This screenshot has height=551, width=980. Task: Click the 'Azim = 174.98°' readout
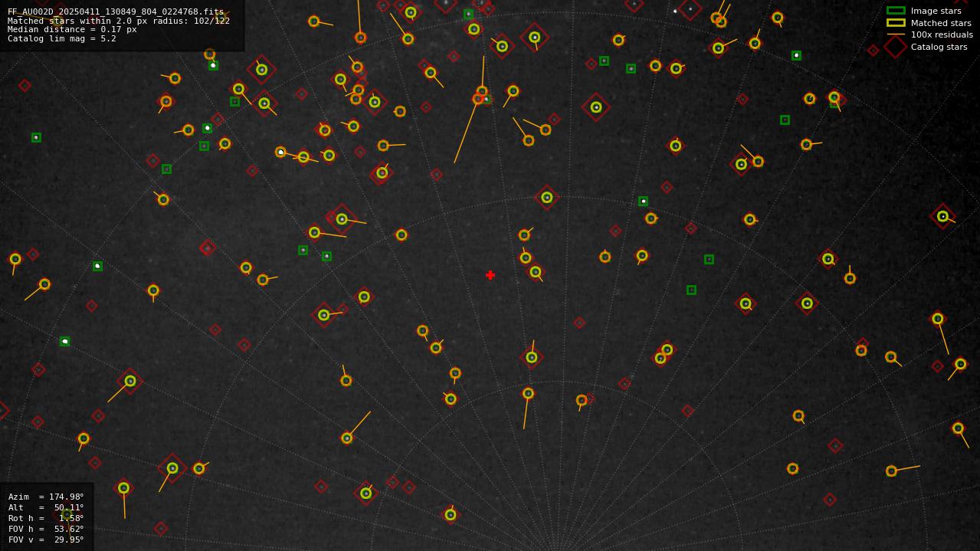tap(46, 497)
